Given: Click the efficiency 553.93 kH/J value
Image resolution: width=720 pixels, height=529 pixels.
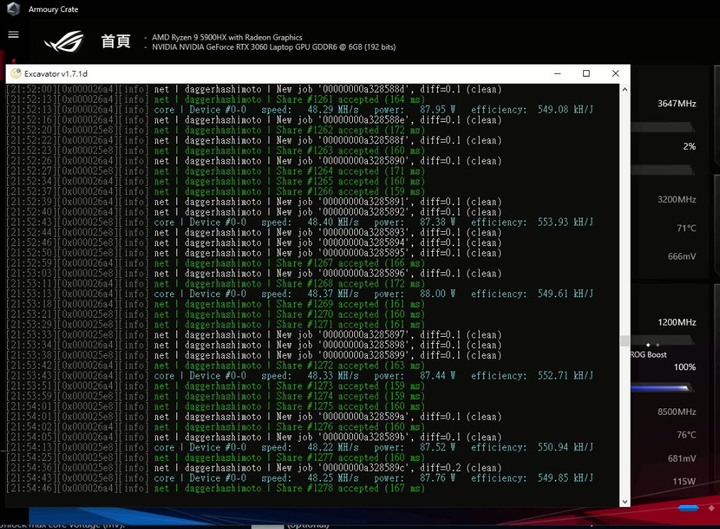Looking at the screenshot, I should point(565,222).
